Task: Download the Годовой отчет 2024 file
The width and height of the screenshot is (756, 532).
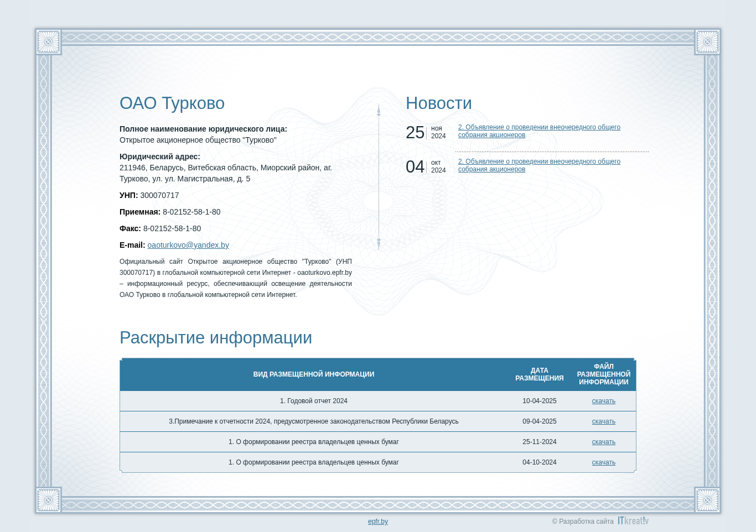Action: [x=603, y=401]
